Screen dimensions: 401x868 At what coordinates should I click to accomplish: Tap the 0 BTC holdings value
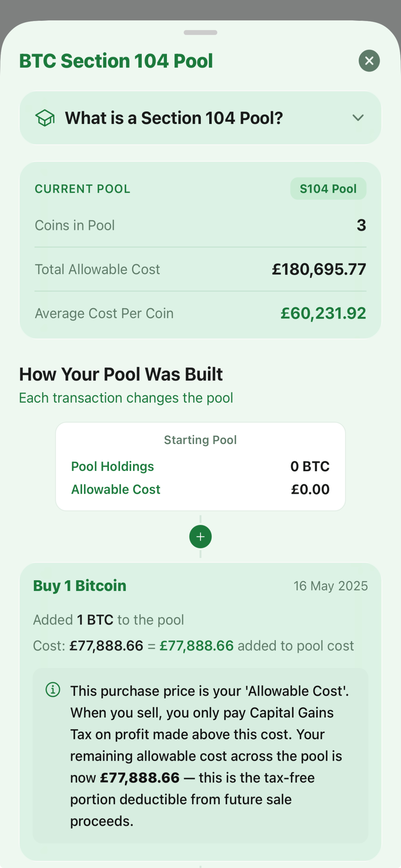tap(310, 466)
